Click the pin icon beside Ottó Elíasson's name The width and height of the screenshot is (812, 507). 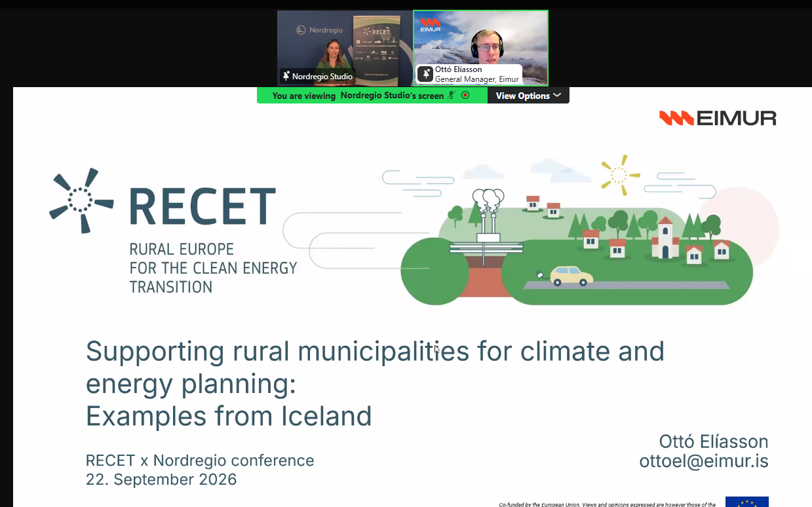pos(425,74)
